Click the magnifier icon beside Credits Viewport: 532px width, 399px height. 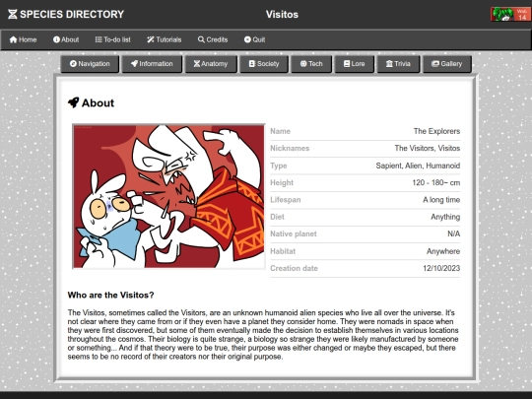click(201, 39)
